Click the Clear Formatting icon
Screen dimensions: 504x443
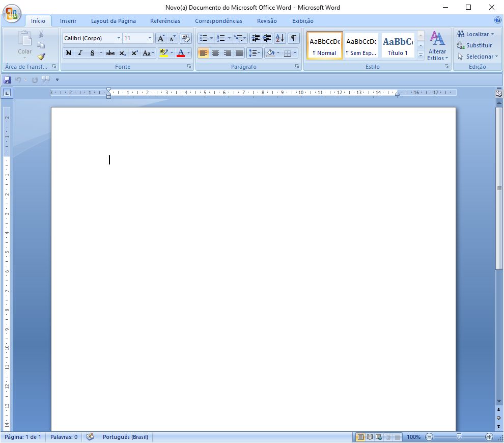point(185,38)
